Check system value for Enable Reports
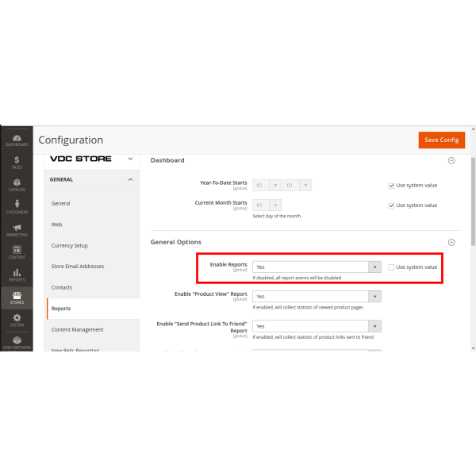This screenshot has height=476, width=476. click(x=391, y=267)
